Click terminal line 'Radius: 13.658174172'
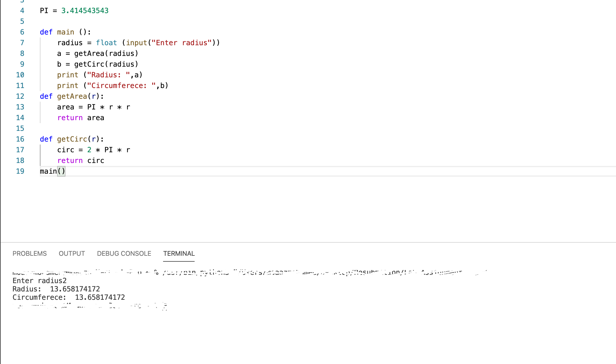The image size is (616, 364). [x=56, y=289]
